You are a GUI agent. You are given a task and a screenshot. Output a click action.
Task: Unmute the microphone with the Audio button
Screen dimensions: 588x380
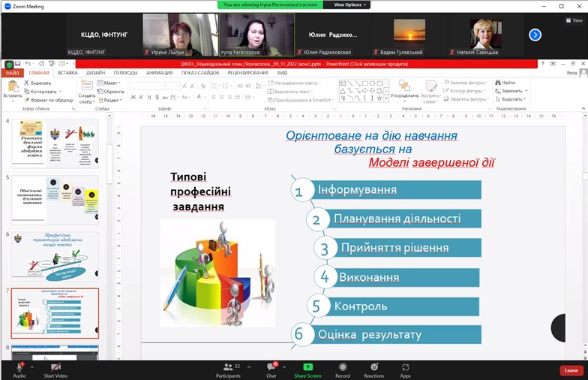pyautogui.click(x=19, y=368)
